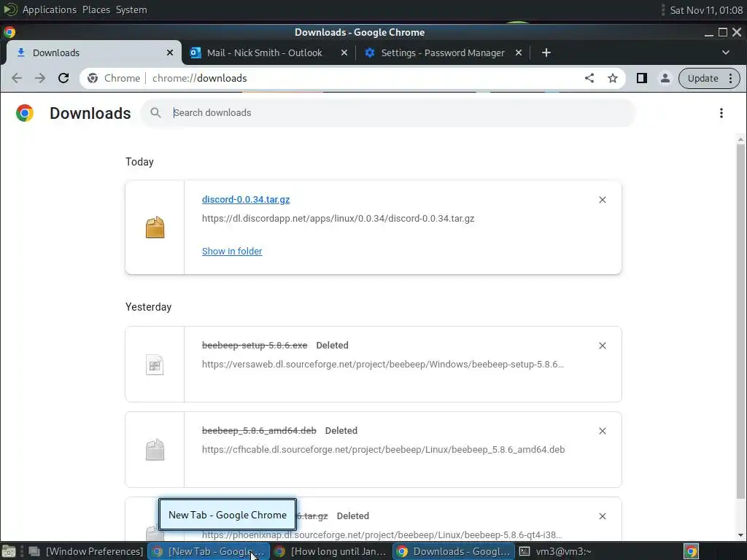
Task: Click the cfhcable sourceforge URL text
Action: pos(383,449)
